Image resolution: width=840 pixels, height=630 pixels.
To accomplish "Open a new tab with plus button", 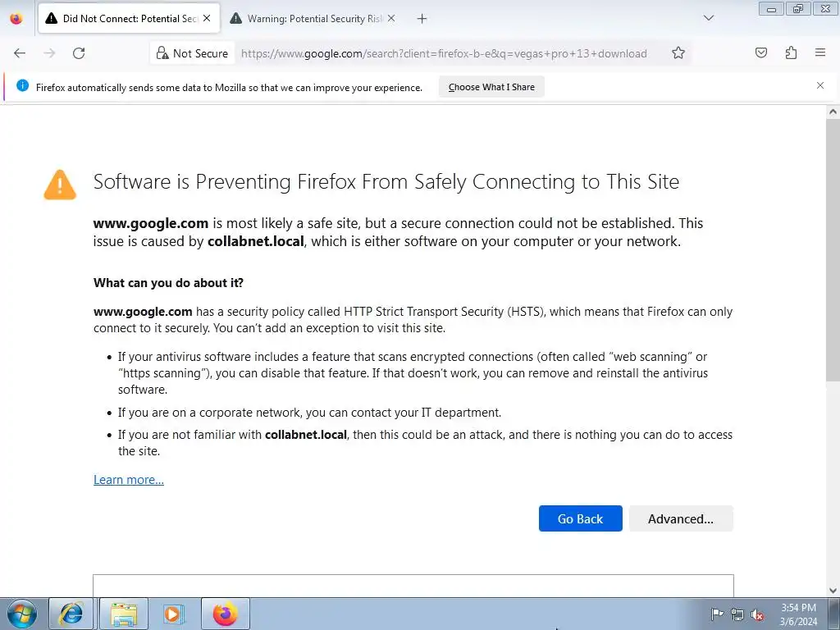I will (422, 19).
